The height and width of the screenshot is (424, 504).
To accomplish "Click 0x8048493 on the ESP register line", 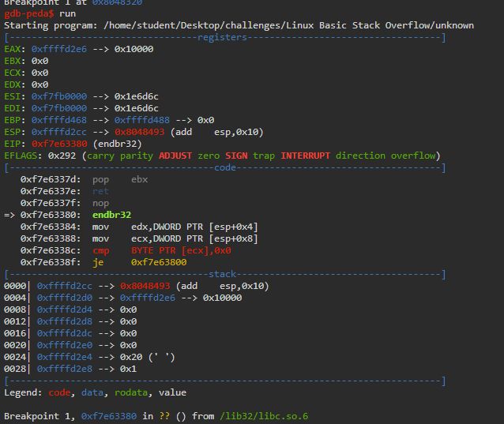I will 140,132.
